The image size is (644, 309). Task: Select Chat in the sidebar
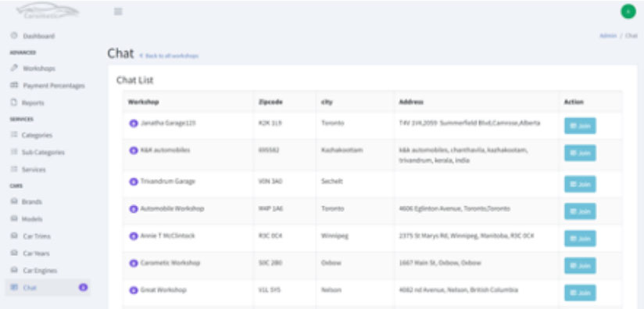(48, 288)
